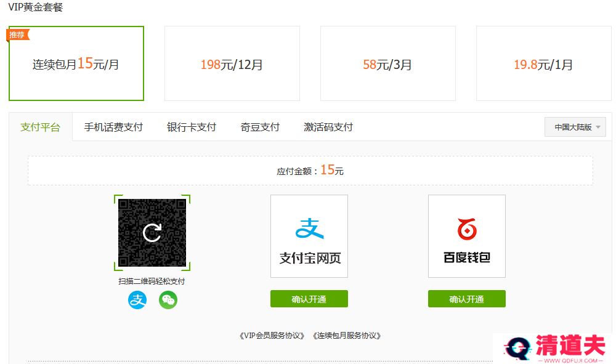
Task: Select the 连续包月15元/月 subscription plan
Action: click(x=76, y=63)
